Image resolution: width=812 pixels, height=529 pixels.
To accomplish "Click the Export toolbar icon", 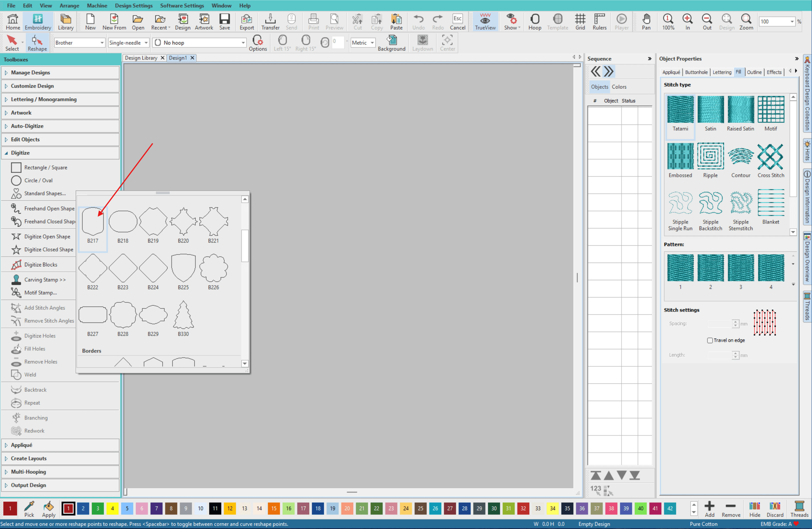I will pyautogui.click(x=246, y=22).
